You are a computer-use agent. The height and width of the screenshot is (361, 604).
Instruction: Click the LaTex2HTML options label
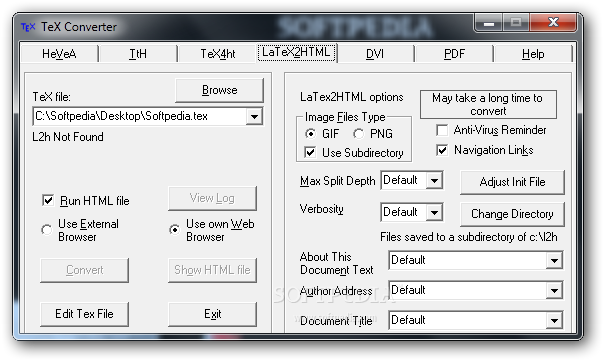click(352, 97)
